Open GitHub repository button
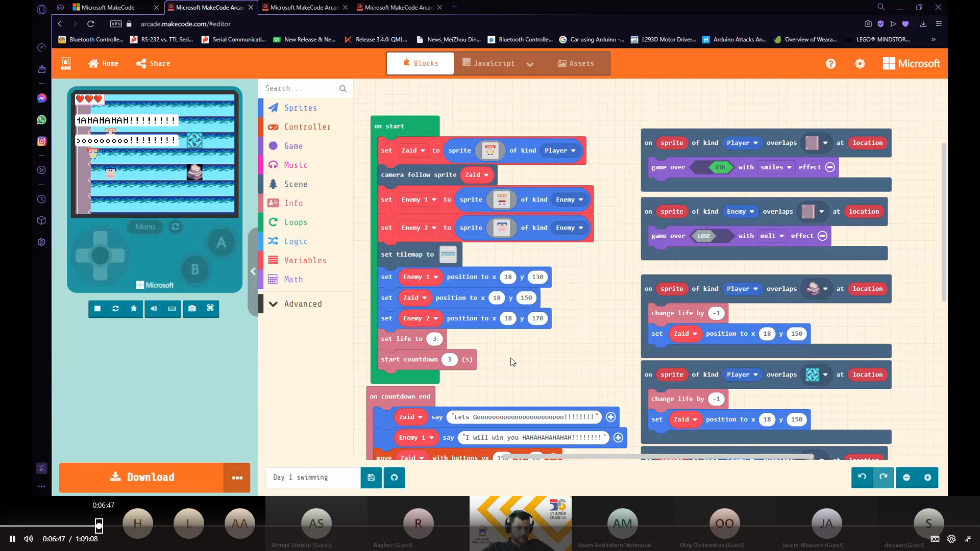This screenshot has width=980, height=551. coord(395,478)
